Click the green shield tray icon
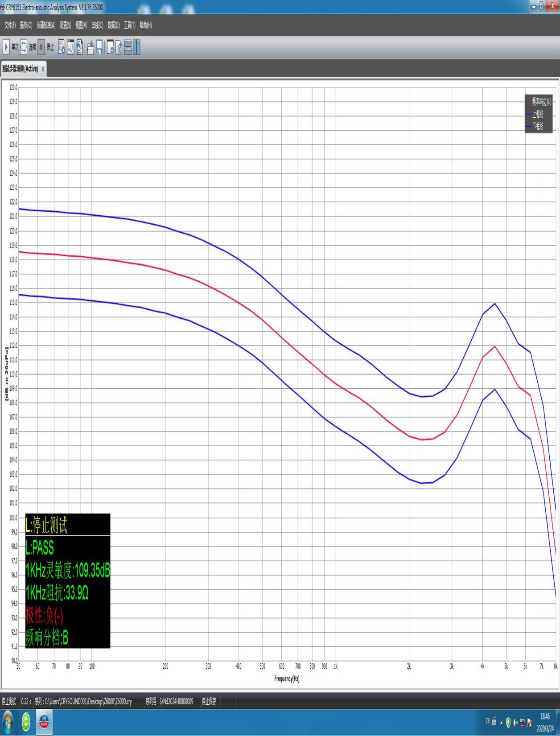Screen dimensions: 560x736 508,723
